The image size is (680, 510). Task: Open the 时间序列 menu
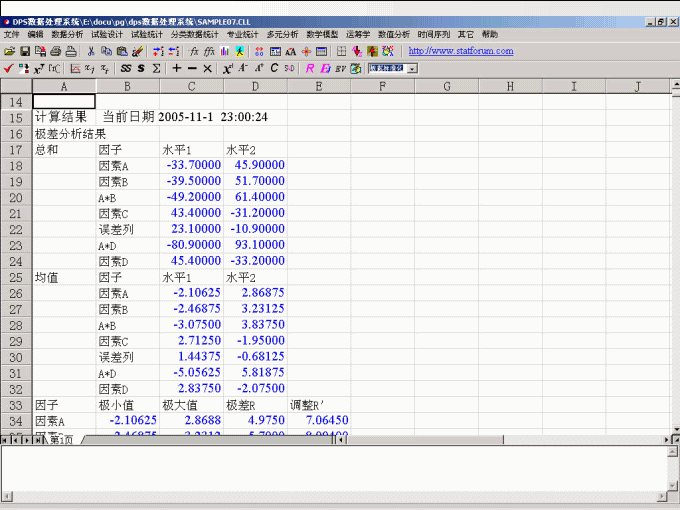pos(433,34)
